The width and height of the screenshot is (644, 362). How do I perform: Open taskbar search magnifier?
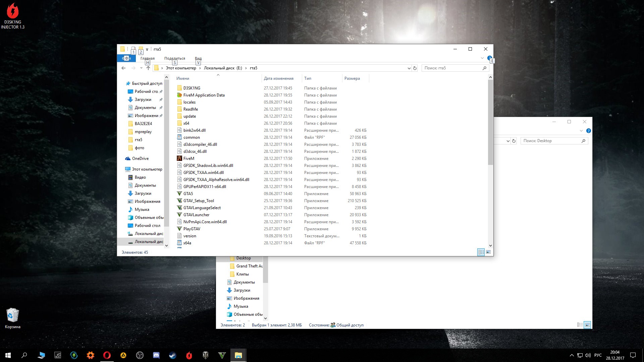point(24,355)
